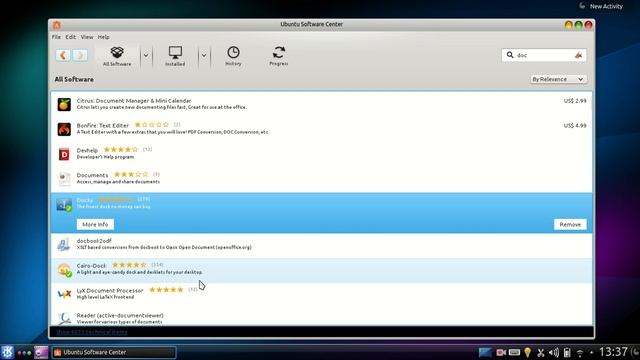Click the New Activity button
Viewport: 640px width, 360px height.
602,6
